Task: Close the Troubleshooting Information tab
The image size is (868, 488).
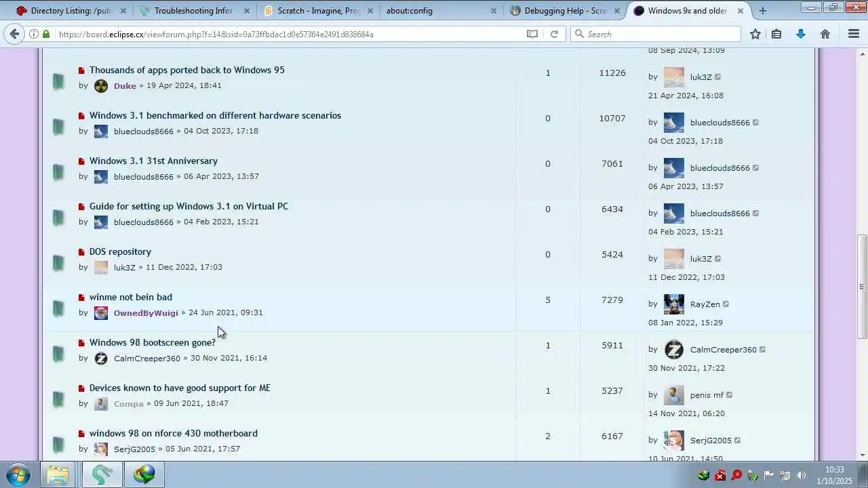Action: click(247, 11)
